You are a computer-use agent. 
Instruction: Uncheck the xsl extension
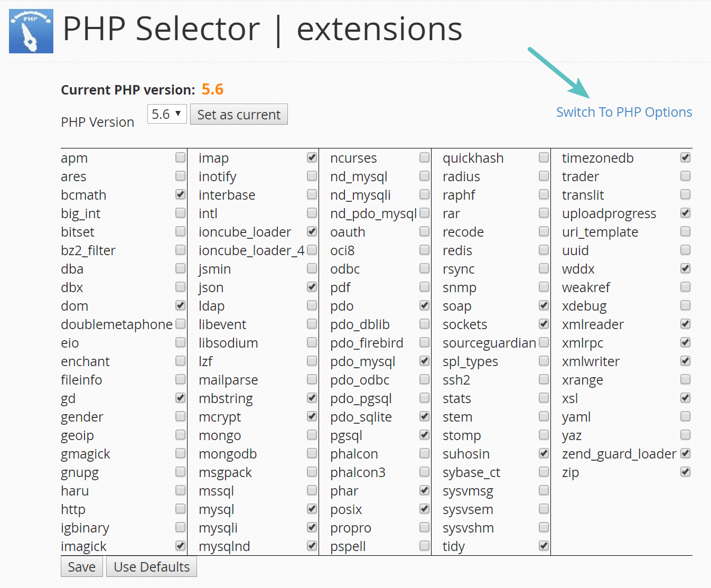pos(686,398)
